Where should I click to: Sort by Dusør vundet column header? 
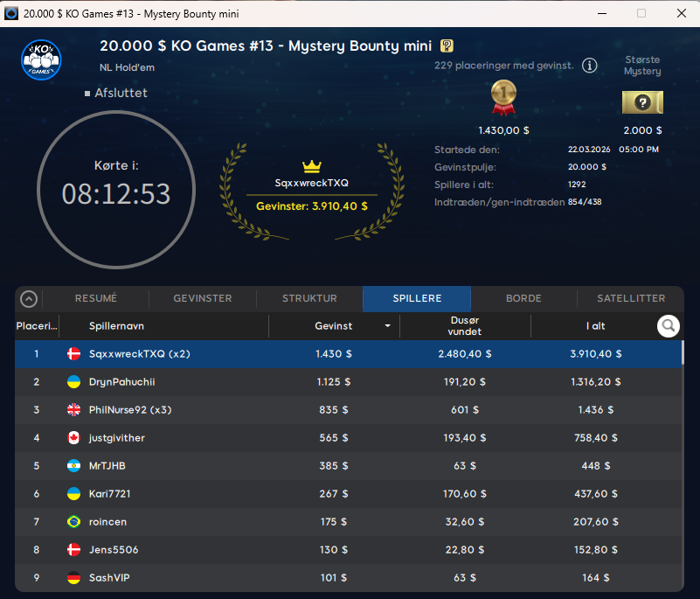point(464,326)
